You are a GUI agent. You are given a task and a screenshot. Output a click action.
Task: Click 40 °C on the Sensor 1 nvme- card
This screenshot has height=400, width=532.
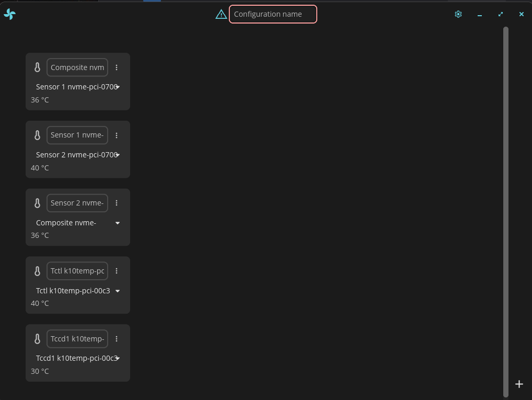pyautogui.click(x=40, y=168)
